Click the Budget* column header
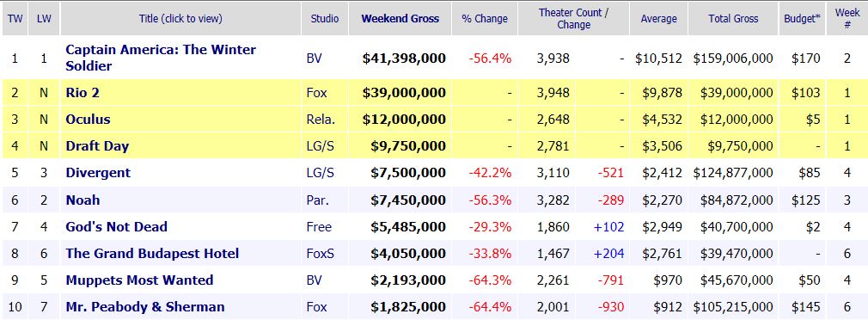This screenshot has width=868, height=320. (802, 18)
